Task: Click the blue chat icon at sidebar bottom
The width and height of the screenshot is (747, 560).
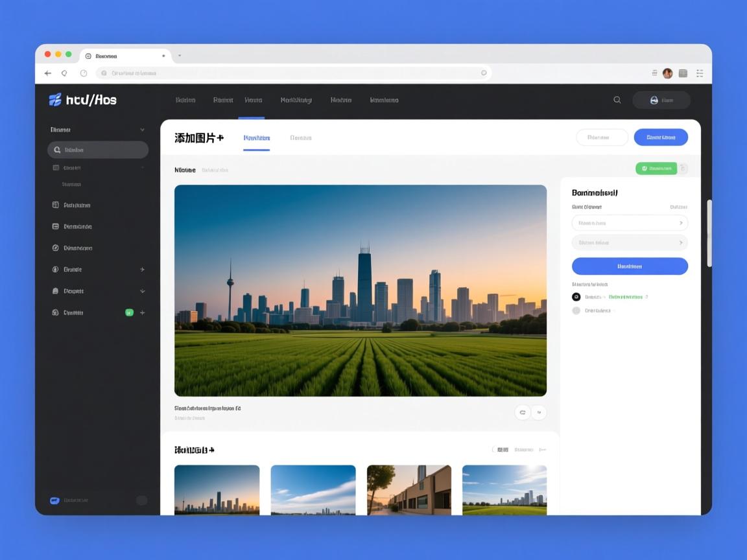Action: (x=54, y=500)
